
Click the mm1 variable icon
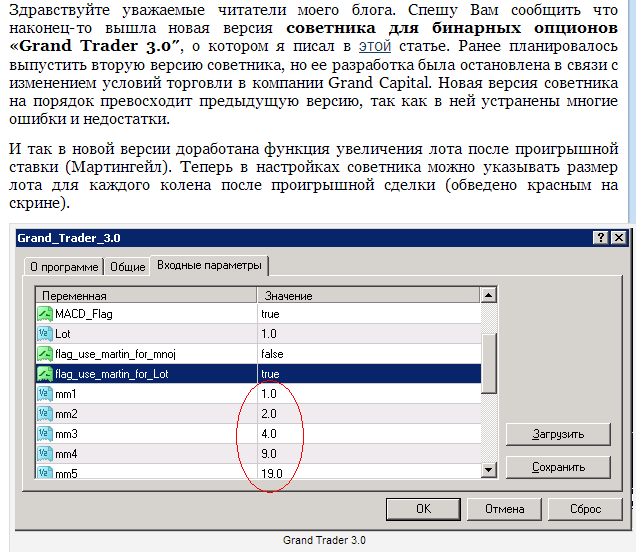[45, 394]
